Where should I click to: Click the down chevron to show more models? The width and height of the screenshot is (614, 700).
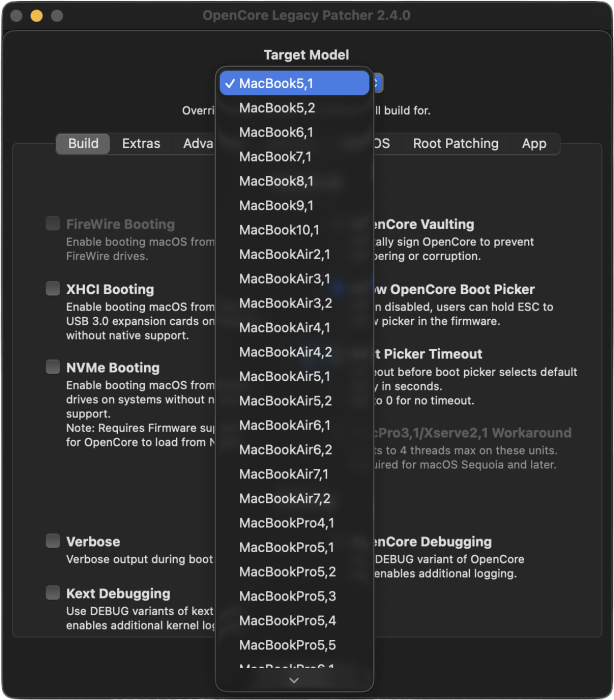click(294, 680)
